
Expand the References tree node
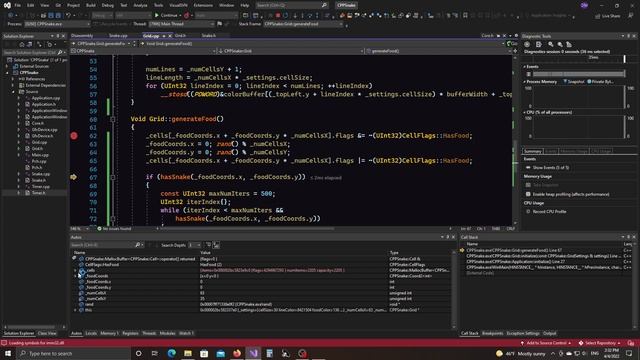pos(13,79)
